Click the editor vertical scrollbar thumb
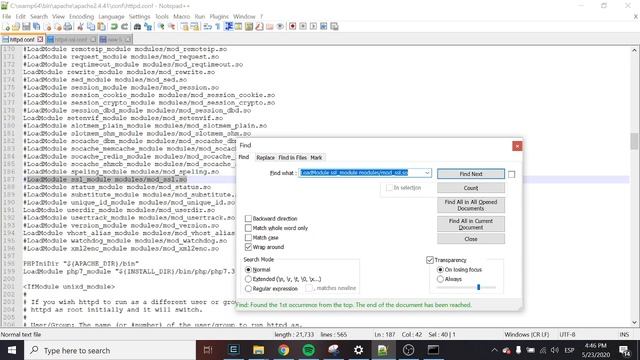 pyautogui.click(x=634, y=141)
